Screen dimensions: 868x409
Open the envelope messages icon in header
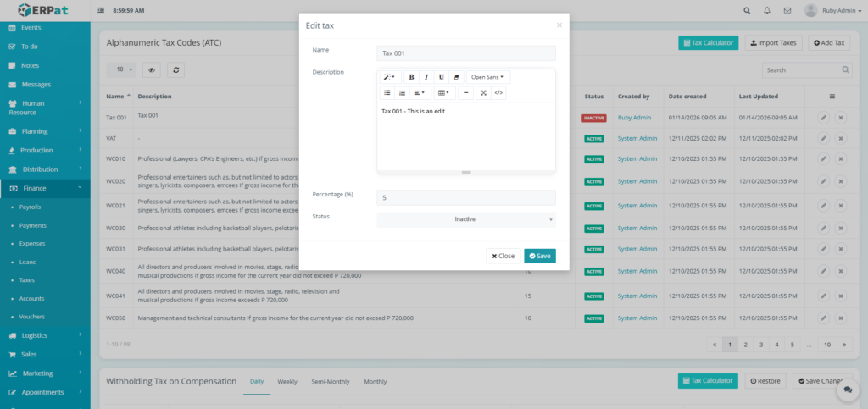tap(787, 10)
